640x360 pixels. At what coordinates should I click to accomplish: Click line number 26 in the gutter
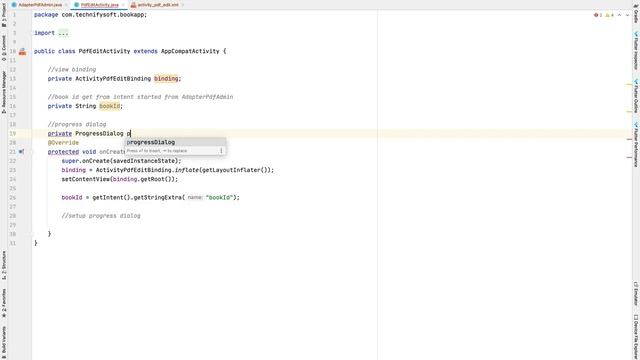coord(13,198)
